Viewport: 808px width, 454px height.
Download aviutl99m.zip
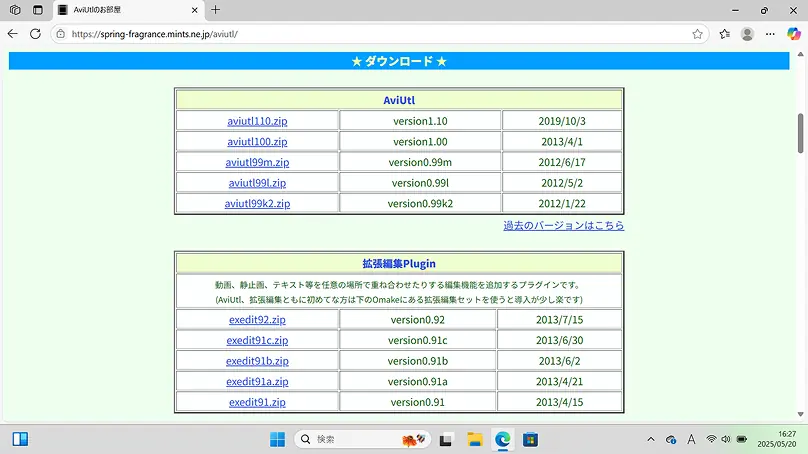coord(257,162)
